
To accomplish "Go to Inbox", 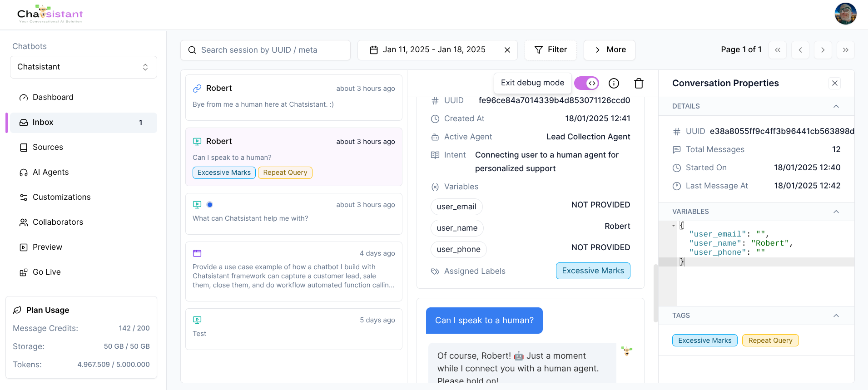I will [84, 123].
